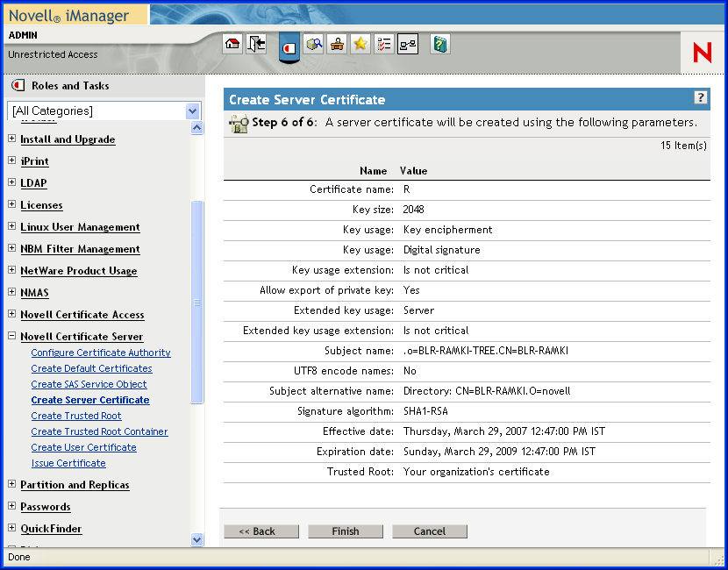Viewport: 728px width, 570px height.
Task: Click the Cancel button
Action: pyautogui.click(x=429, y=531)
